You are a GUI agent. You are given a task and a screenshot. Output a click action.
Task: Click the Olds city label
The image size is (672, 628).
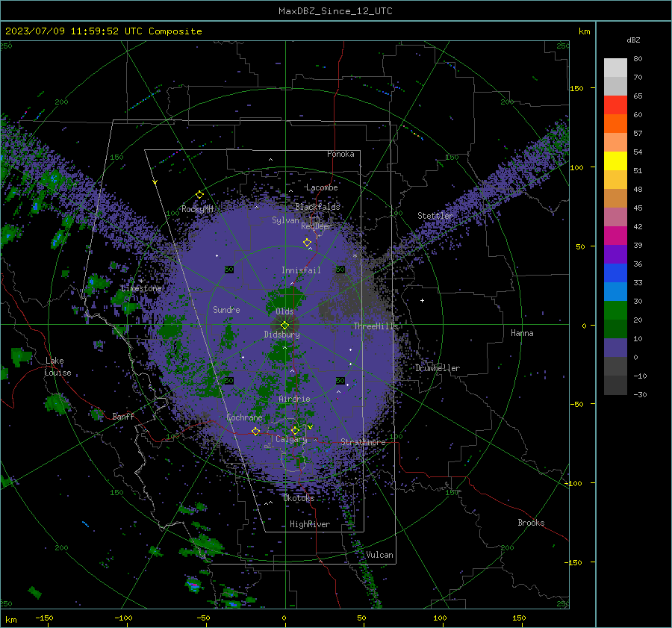tap(284, 311)
